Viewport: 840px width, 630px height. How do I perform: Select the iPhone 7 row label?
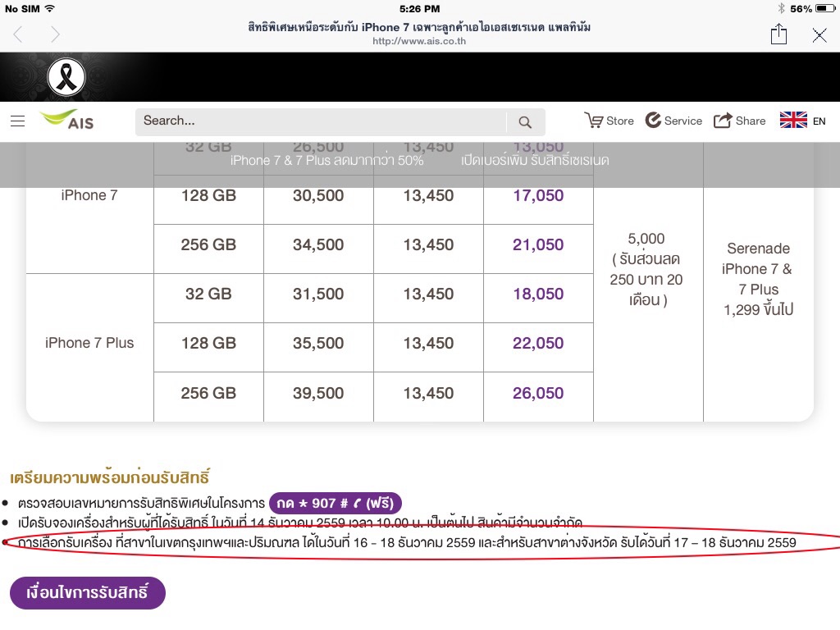point(89,195)
